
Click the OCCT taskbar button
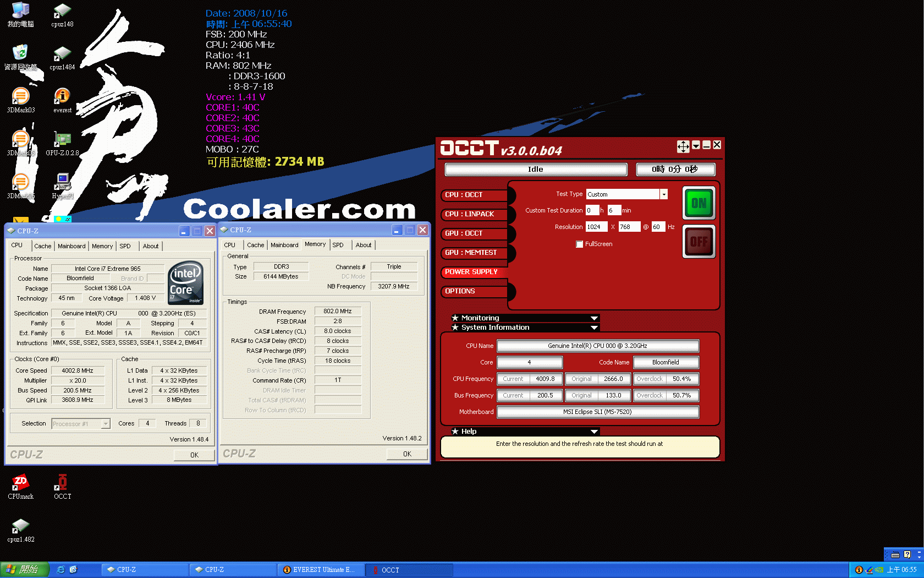point(410,570)
